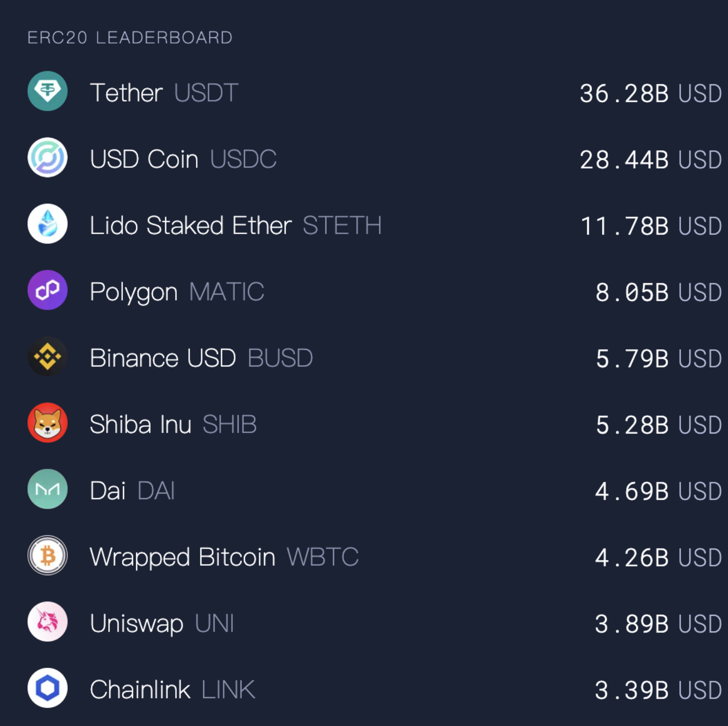Click the Binance USD diamond icon
The image size is (728, 726).
[47, 357]
